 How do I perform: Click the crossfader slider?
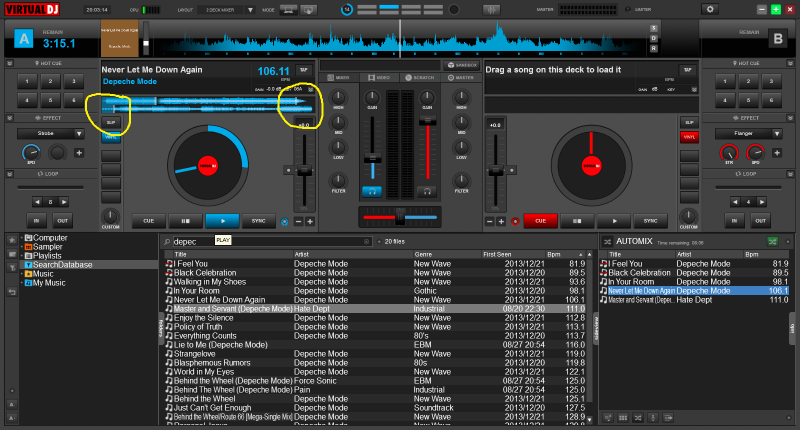coord(400,217)
